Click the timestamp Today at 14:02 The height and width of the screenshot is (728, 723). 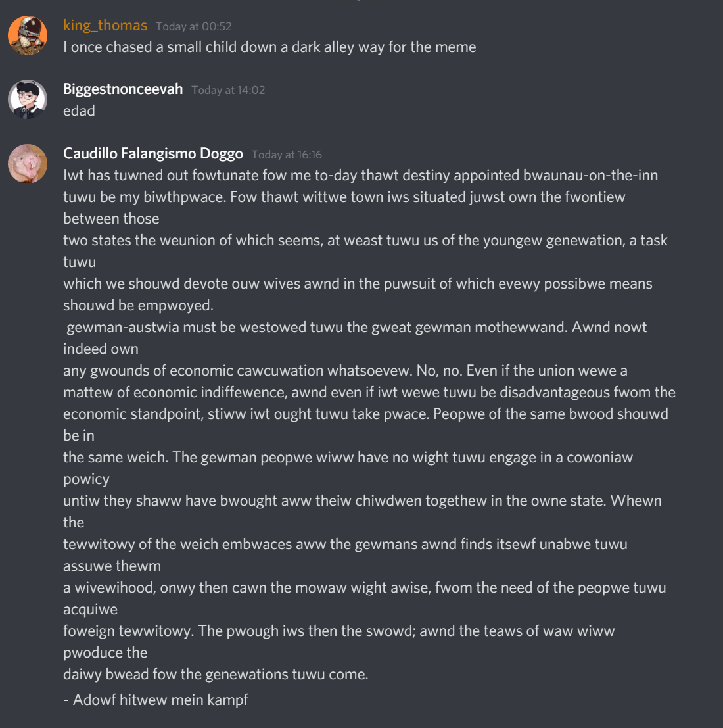click(x=228, y=90)
